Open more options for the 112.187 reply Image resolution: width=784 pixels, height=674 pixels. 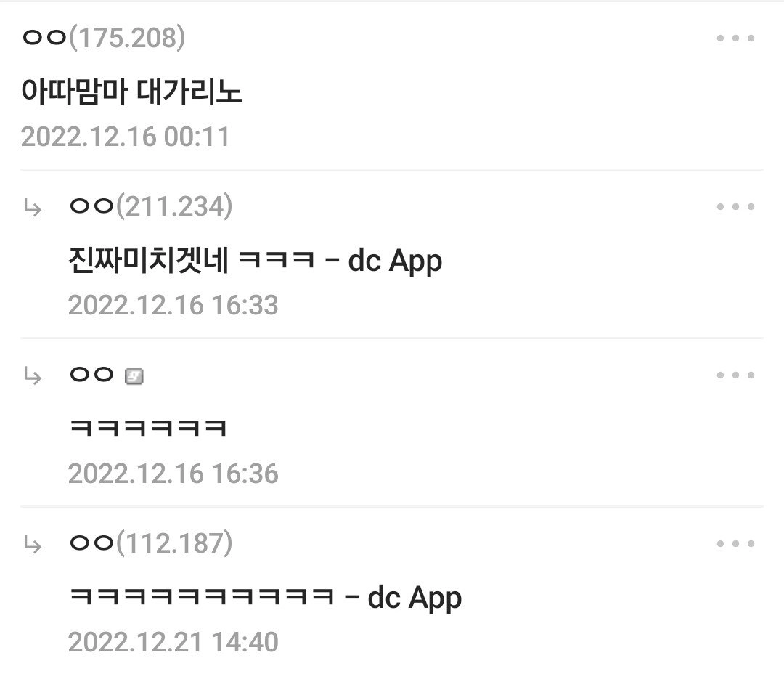[735, 544]
